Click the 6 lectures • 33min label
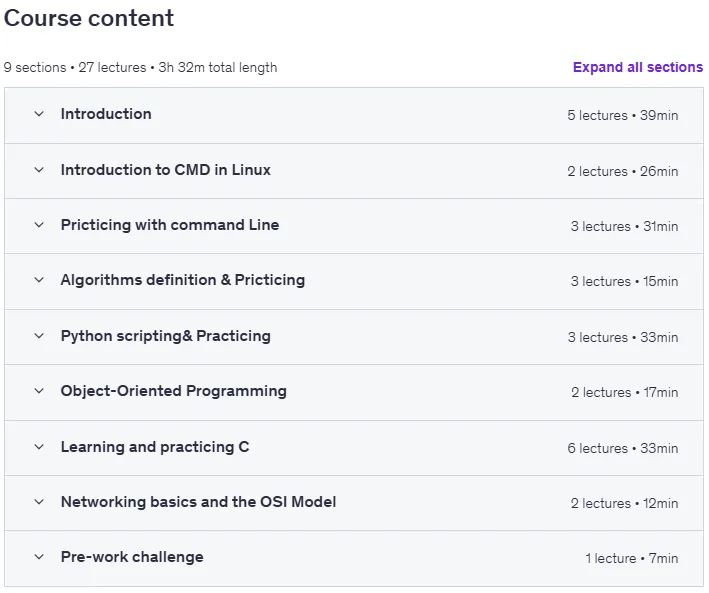This screenshot has width=709, height=593. (623, 448)
